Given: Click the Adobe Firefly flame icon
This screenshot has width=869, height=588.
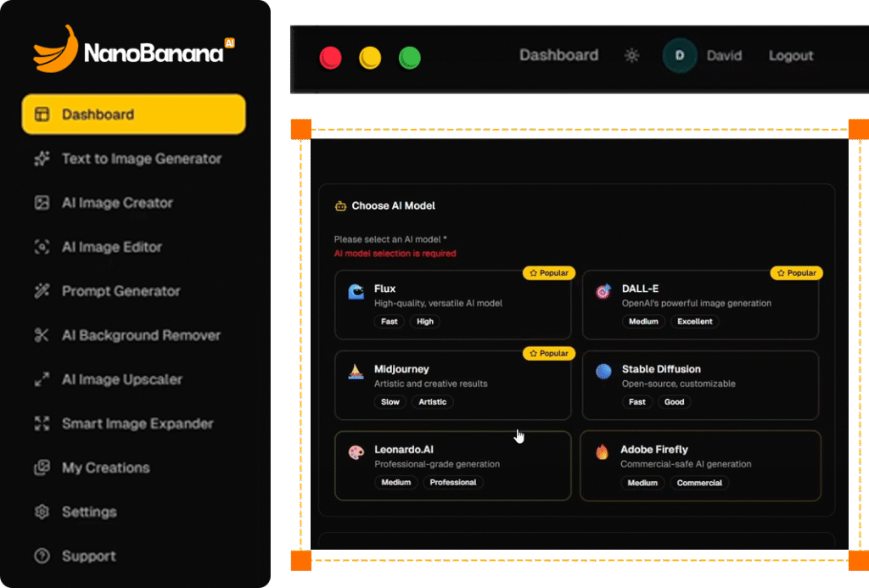Looking at the screenshot, I should point(602,452).
